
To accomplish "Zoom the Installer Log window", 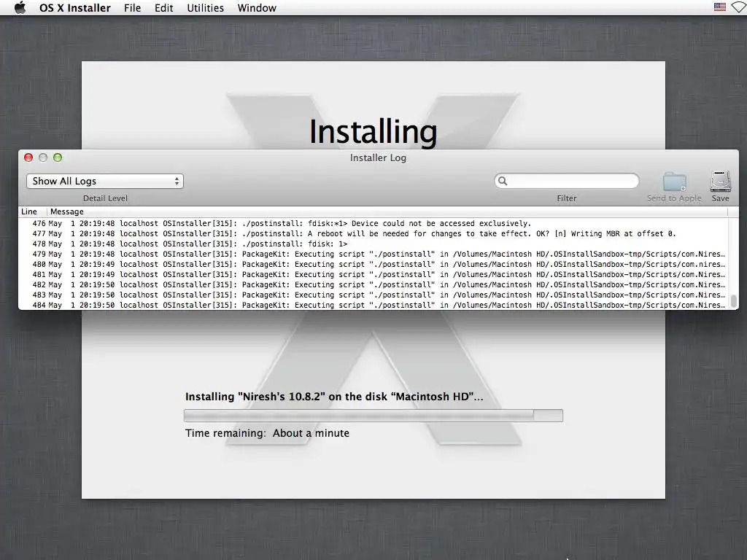I will point(58,157).
